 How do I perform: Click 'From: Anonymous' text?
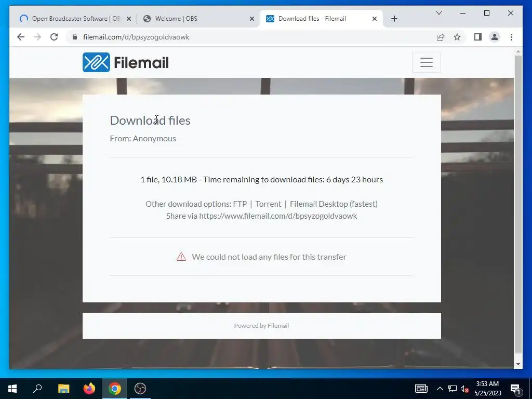143,138
